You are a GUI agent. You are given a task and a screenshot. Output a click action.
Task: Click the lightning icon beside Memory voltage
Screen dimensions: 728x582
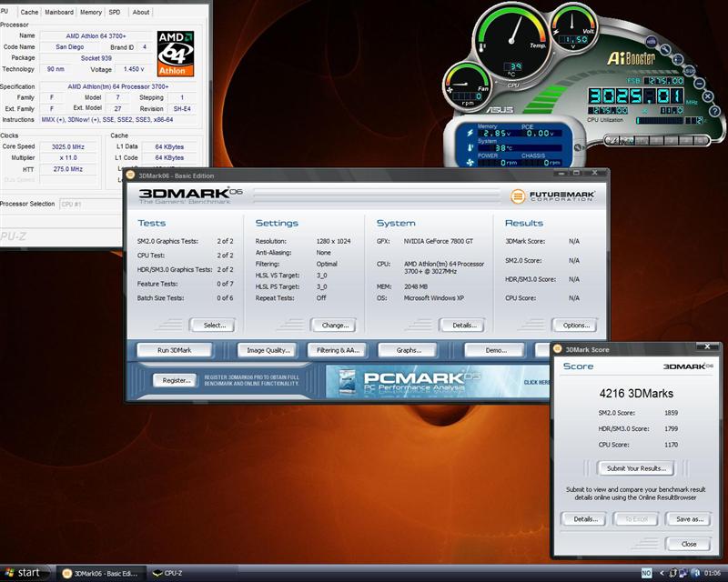[470, 133]
